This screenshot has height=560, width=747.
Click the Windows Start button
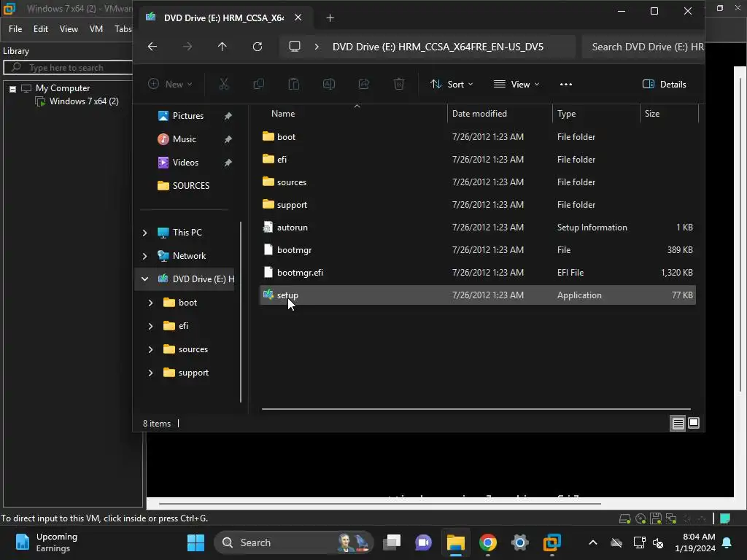click(196, 542)
